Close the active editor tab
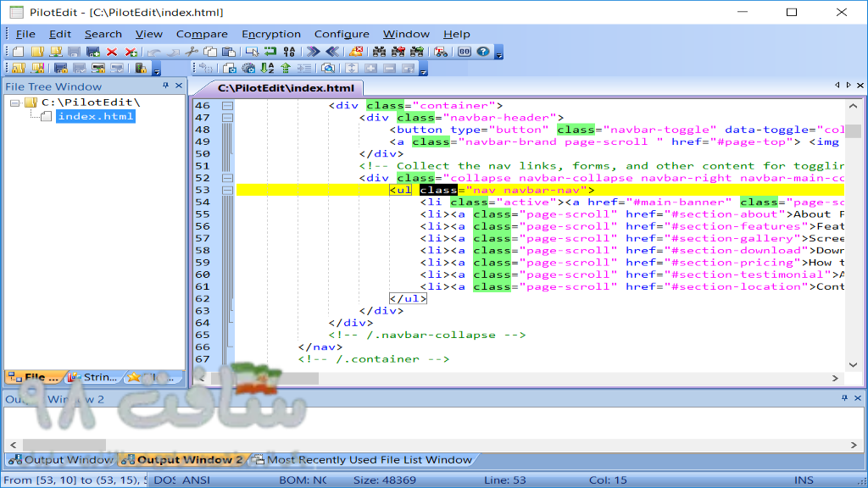This screenshot has height=488, width=868. pos(860,86)
